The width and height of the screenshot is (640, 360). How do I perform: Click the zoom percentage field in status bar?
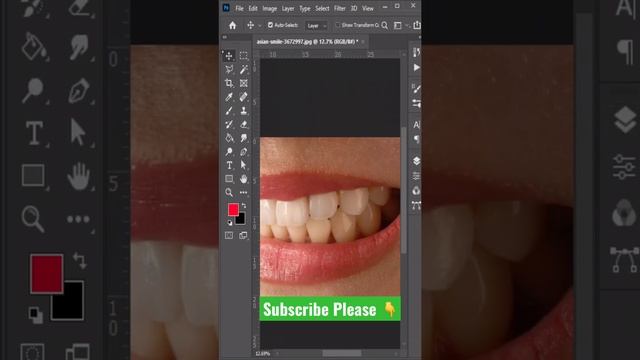pyautogui.click(x=262, y=353)
